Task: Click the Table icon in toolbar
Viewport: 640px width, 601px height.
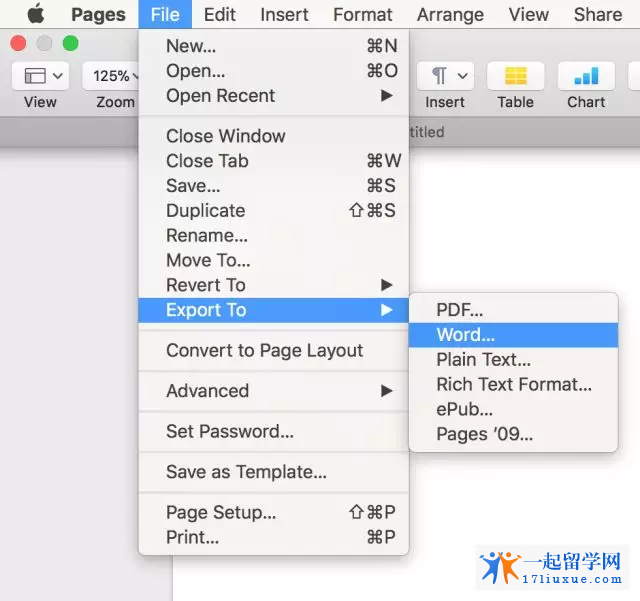Action: [515, 76]
